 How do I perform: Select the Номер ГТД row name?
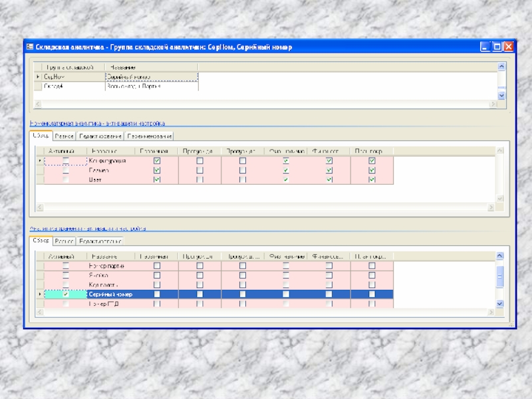pyautogui.click(x=104, y=304)
